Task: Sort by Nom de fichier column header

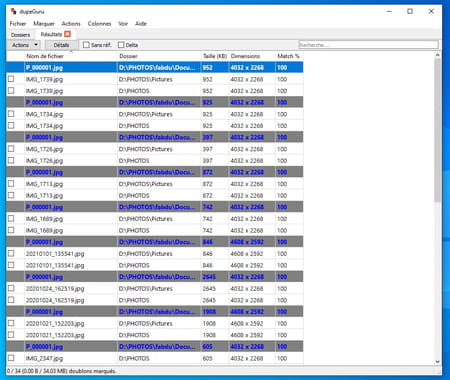Action: [71, 56]
